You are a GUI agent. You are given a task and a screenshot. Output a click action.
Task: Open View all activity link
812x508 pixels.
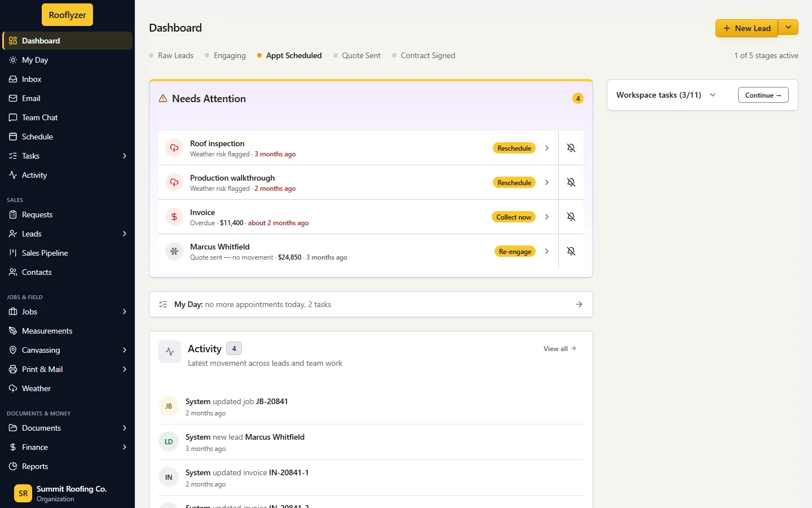560,349
